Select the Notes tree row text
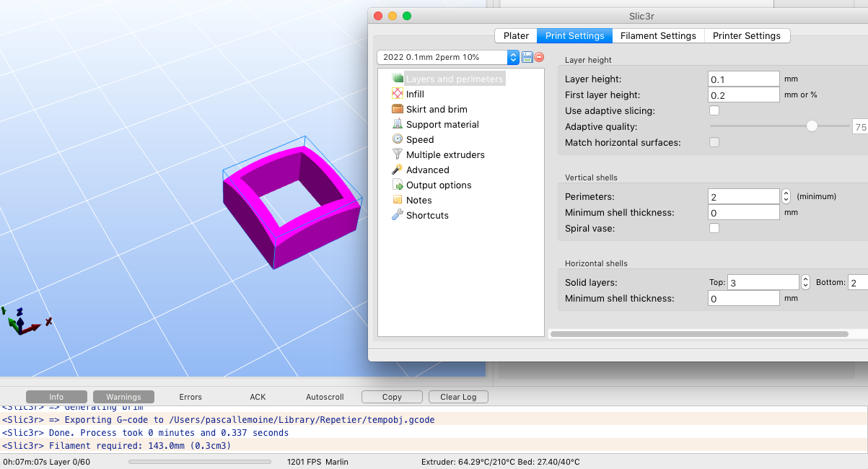868x469 pixels. pyautogui.click(x=419, y=200)
